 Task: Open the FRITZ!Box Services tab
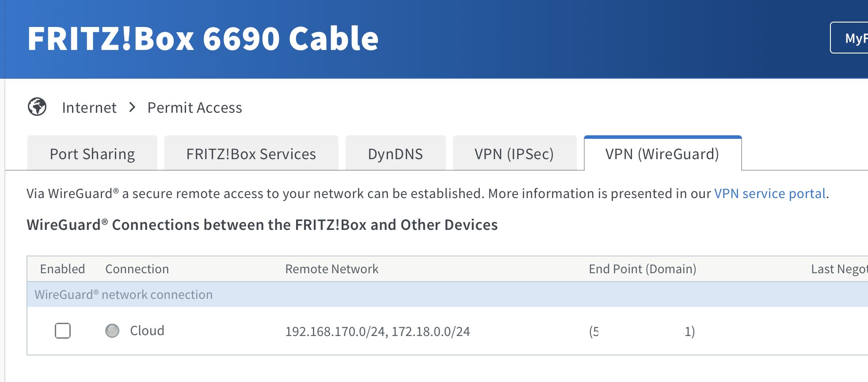[x=251, y=154]
